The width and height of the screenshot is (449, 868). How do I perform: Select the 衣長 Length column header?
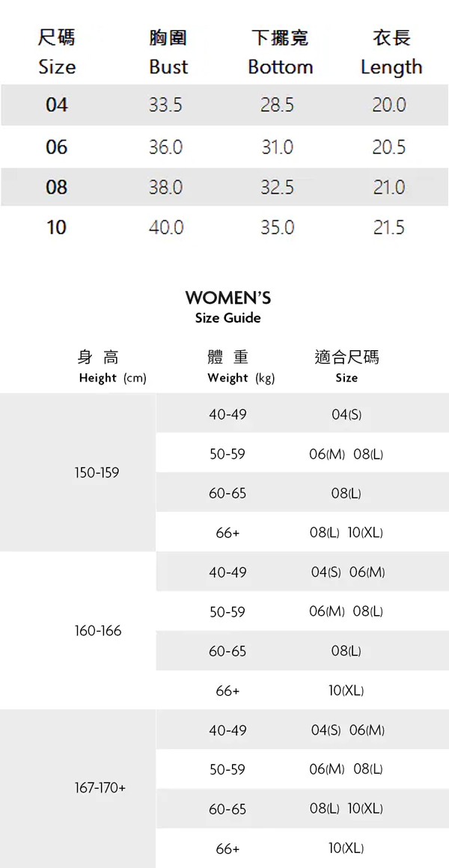click(391, 52)
